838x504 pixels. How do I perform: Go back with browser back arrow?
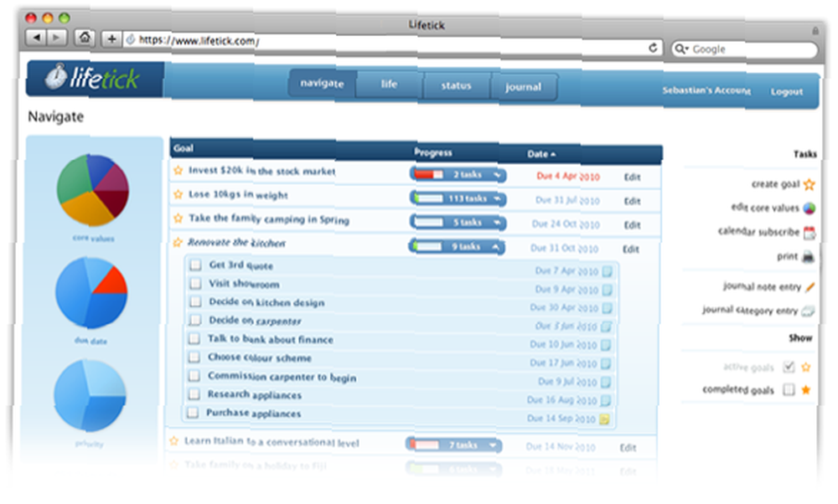[x=36, y=38]
